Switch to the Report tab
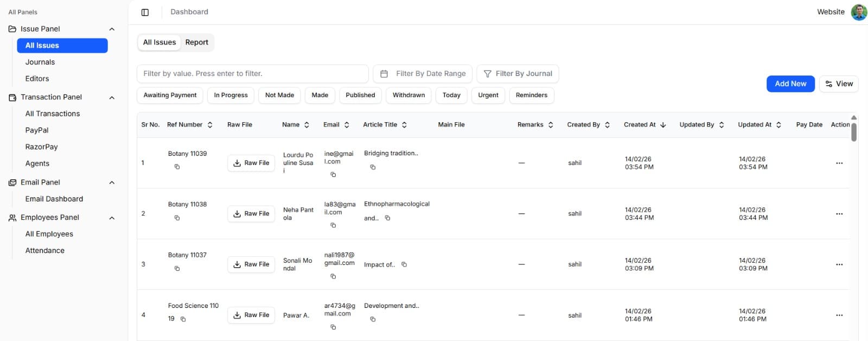Viewport: 868px width, 341px height. (196, 42)
